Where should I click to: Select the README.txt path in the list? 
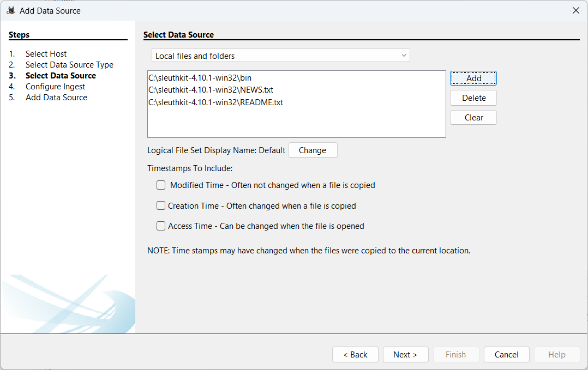pyautogui.click(x=215, y=102)
